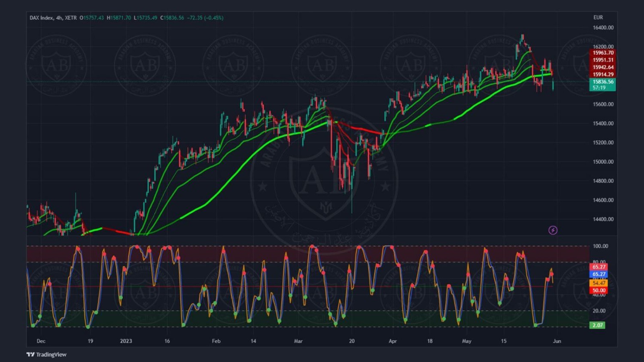The height and width of the screenshot is (362, 644).
Task: Click the current price label 15836.56
Action: 603,81
